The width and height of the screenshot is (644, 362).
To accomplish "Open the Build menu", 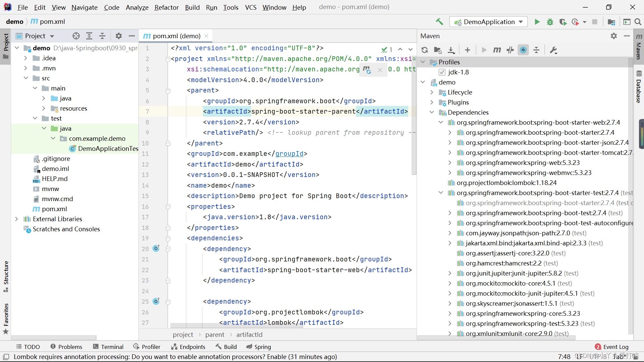I will click(192, 7).
